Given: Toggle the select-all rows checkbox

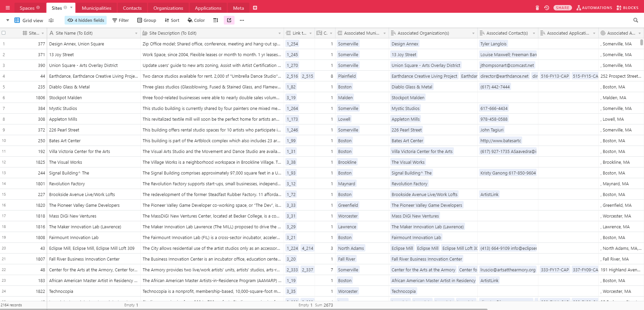Looking at the screenshot, I should 4,33.
